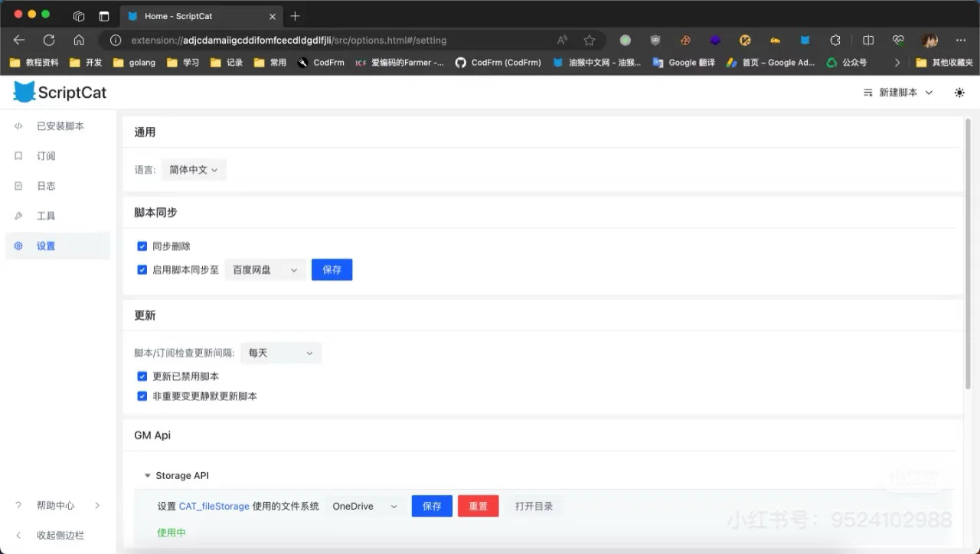Bookmark this page with the star icon
Viewport: 980px width, 554px height.
click(589, 40)
